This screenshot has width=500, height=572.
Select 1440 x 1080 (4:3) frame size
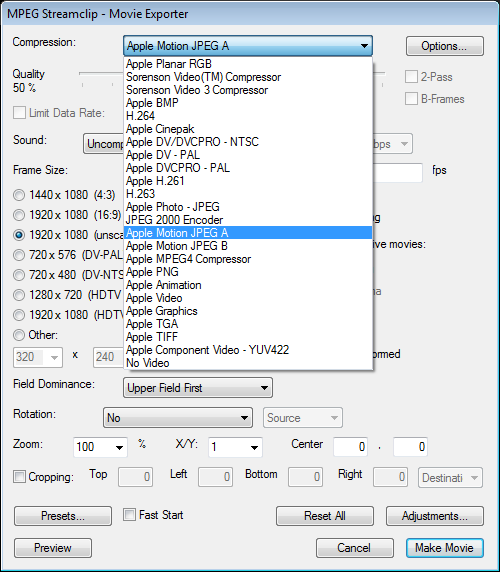tap(19, 195)
